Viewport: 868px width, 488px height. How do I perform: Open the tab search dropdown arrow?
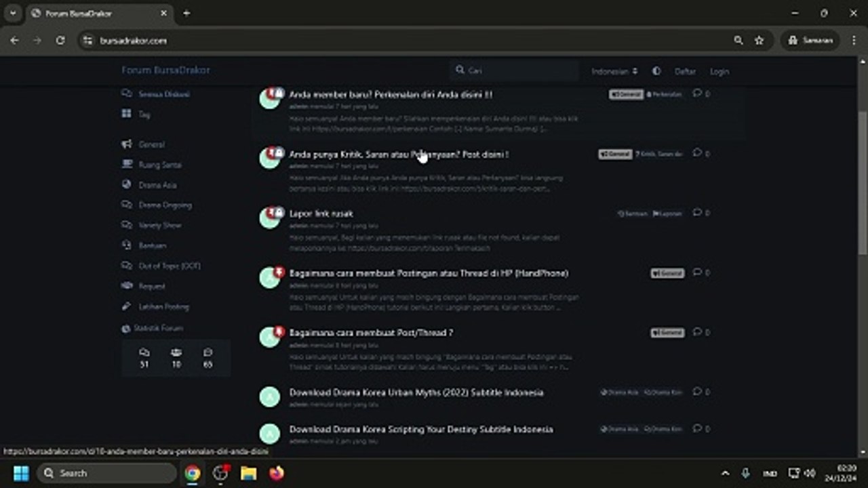[12, 13]
